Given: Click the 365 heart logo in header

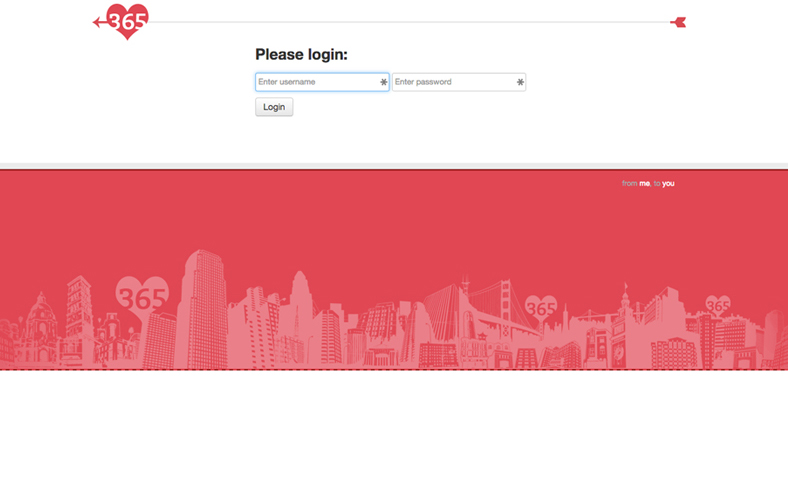Looking at the screenshot, I should [127, 20].
